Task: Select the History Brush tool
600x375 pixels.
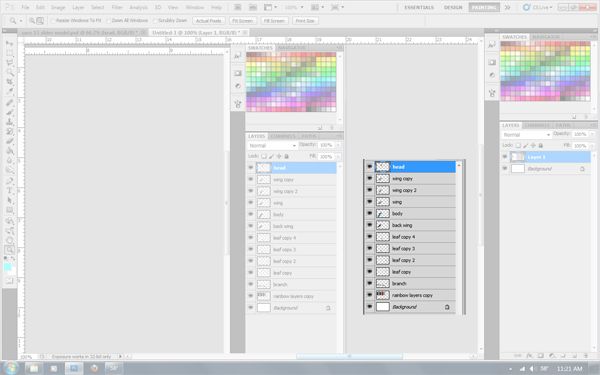Action: tap(9, 132)
